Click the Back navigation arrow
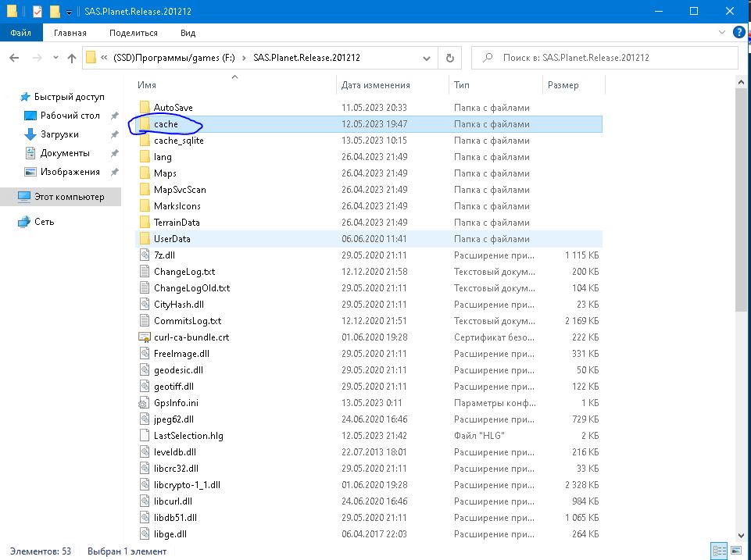The image size is (751, 560). pos(14,58)
